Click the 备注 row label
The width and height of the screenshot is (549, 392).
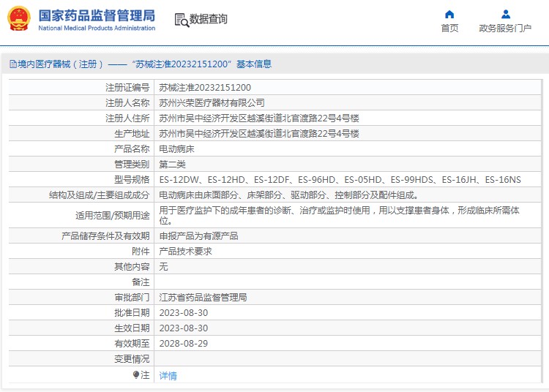point(141,282)
